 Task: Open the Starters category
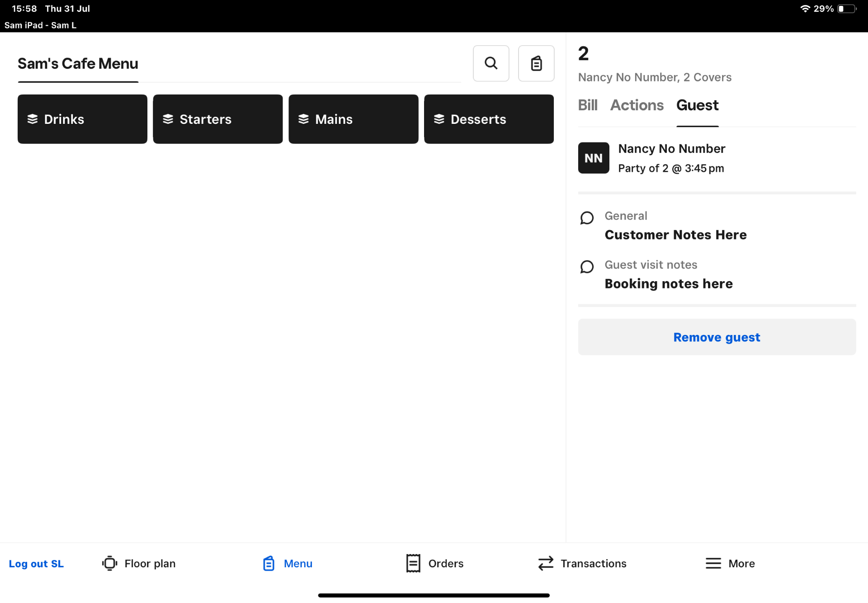point(217,119)
